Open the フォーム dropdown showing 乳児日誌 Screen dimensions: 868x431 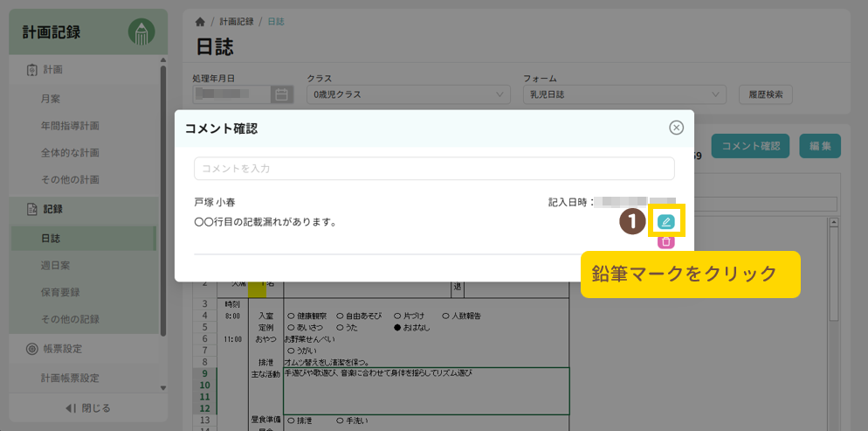pyautogui.click(x=623, y=94)
